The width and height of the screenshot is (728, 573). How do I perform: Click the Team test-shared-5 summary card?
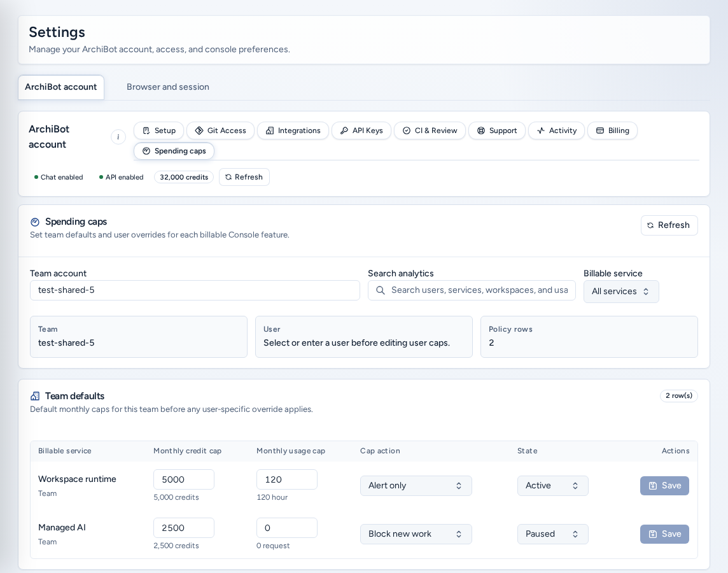[x=138, y=337]
